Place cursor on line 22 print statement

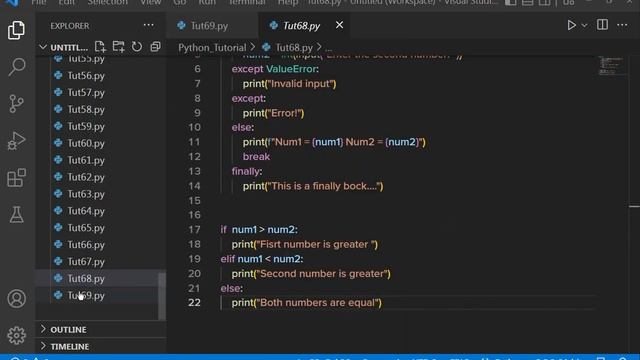coord(307,302)
